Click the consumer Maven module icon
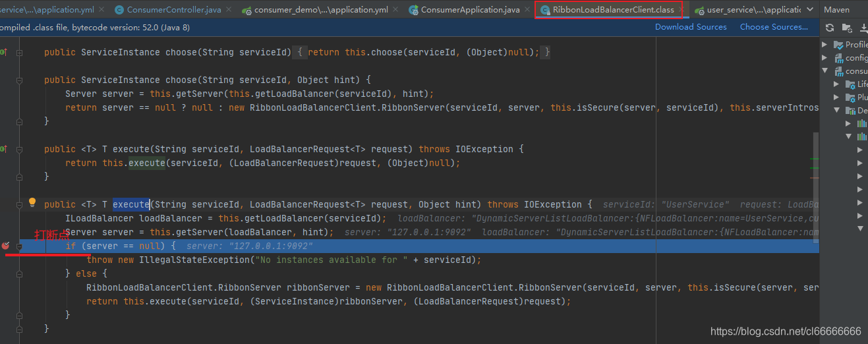868x344 pixels. tap(839, 71)
